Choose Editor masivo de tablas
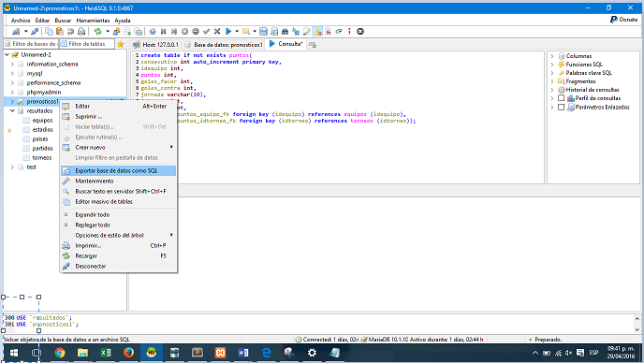 [118, 202]
